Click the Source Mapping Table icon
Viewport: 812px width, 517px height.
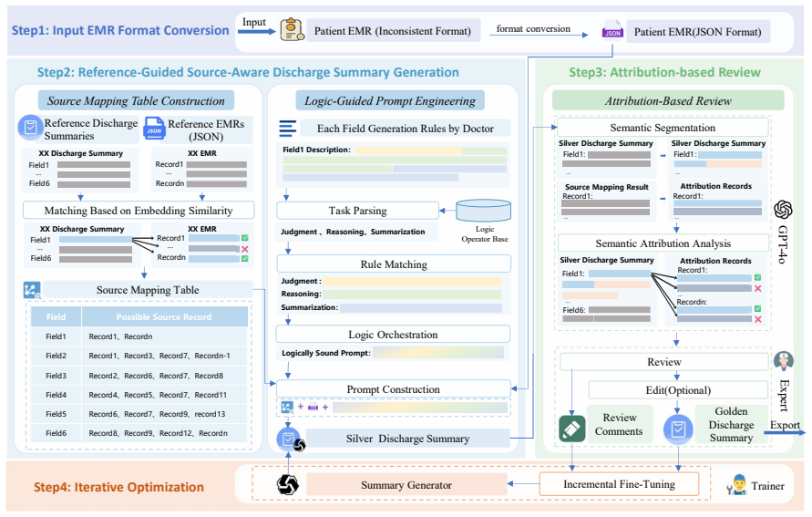coord(32,290)
